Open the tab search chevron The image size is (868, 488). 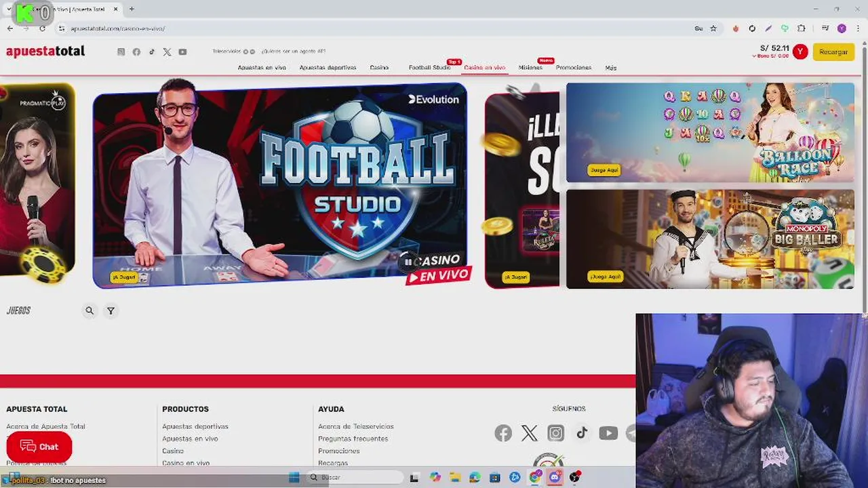point(8,9)
